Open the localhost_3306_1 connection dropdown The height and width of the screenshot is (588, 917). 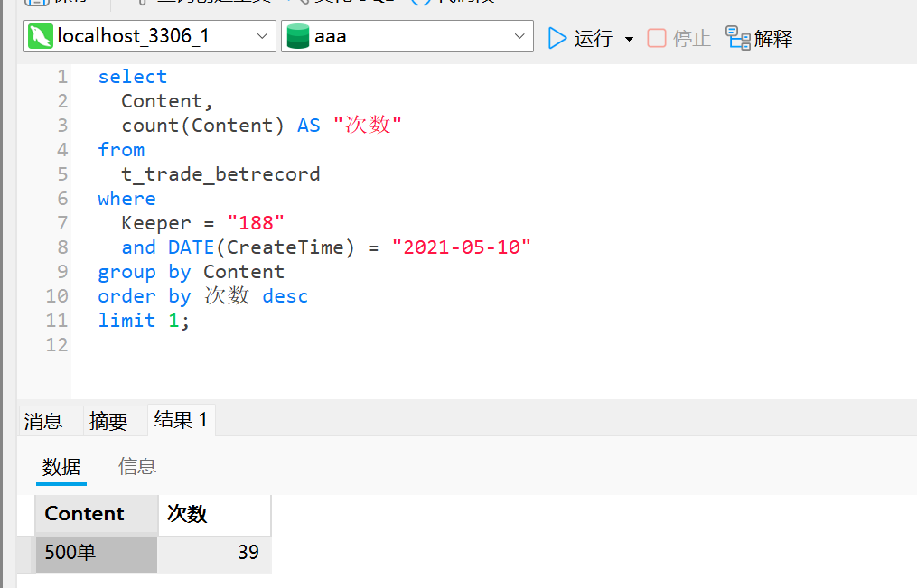pyautogui.click(x=150, y=36)
